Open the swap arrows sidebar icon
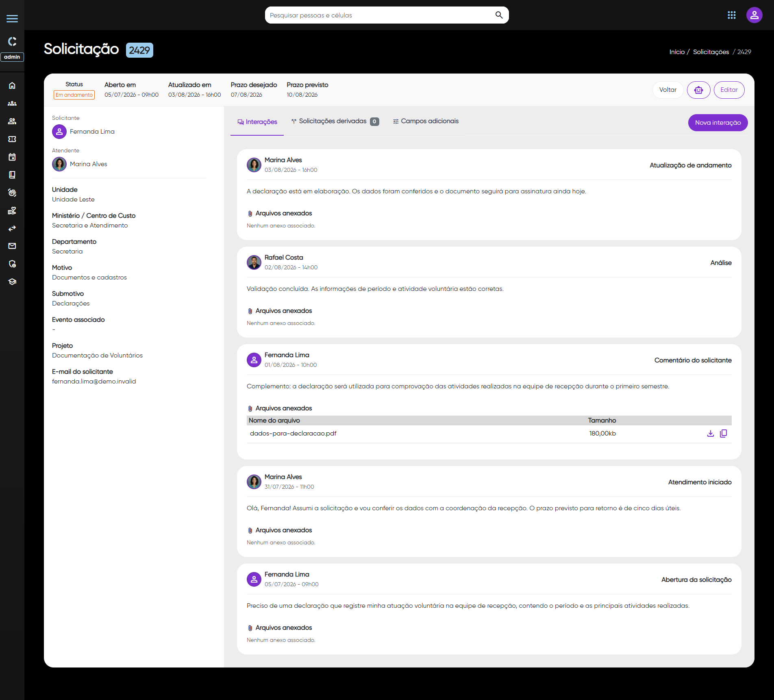Screen dimensions: 774x700 pos(12,228)
